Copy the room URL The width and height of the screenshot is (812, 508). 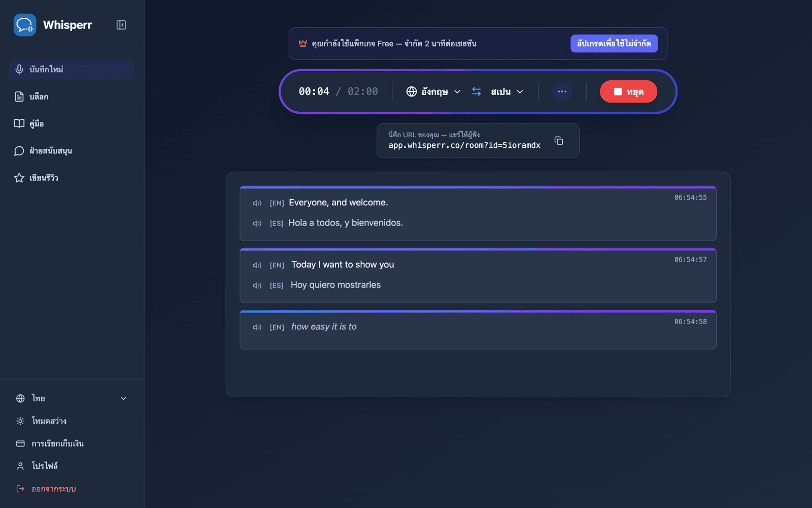pyautogui.click(x=559, y=141)
